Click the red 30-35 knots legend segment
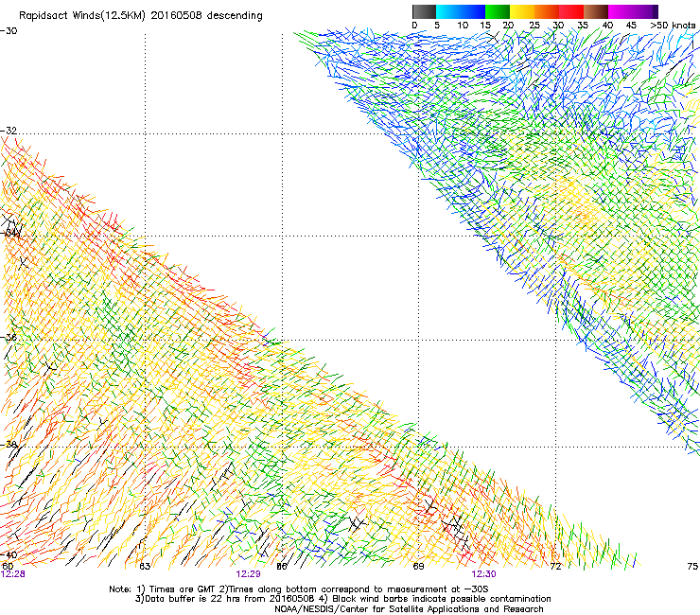 (571, 11)
